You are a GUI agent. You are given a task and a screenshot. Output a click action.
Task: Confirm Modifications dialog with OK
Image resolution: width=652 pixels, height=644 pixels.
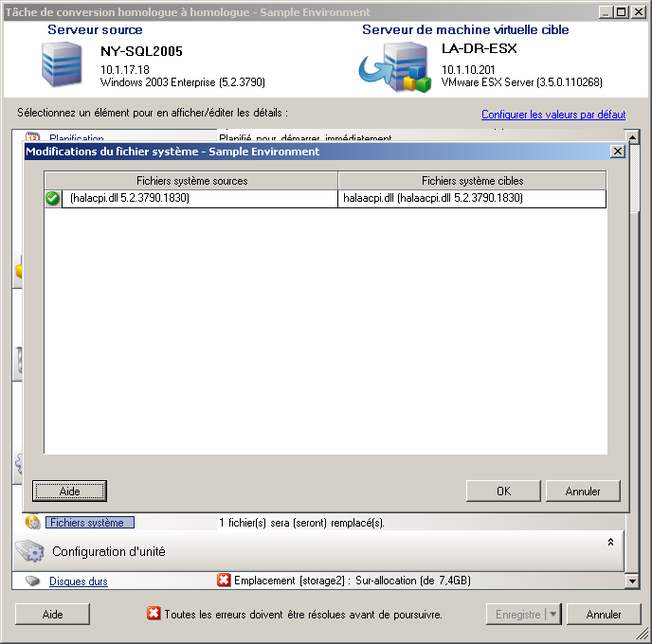coord(503,492)
